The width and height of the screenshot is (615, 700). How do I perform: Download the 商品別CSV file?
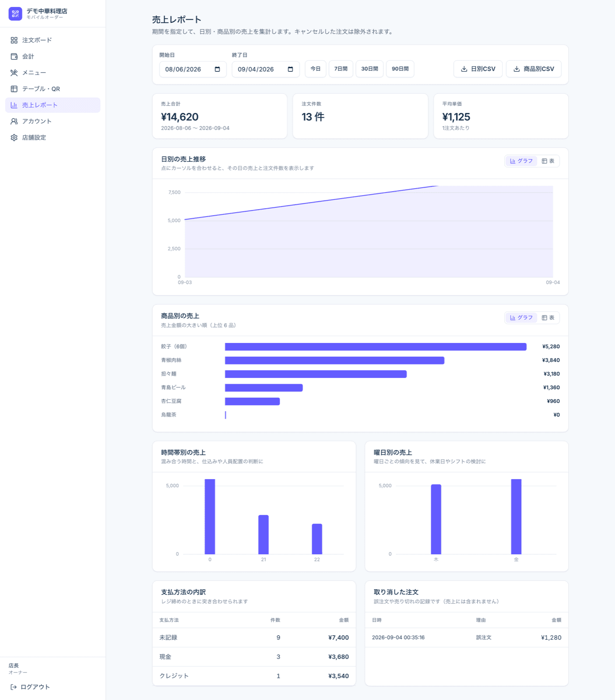coord(534,69)
